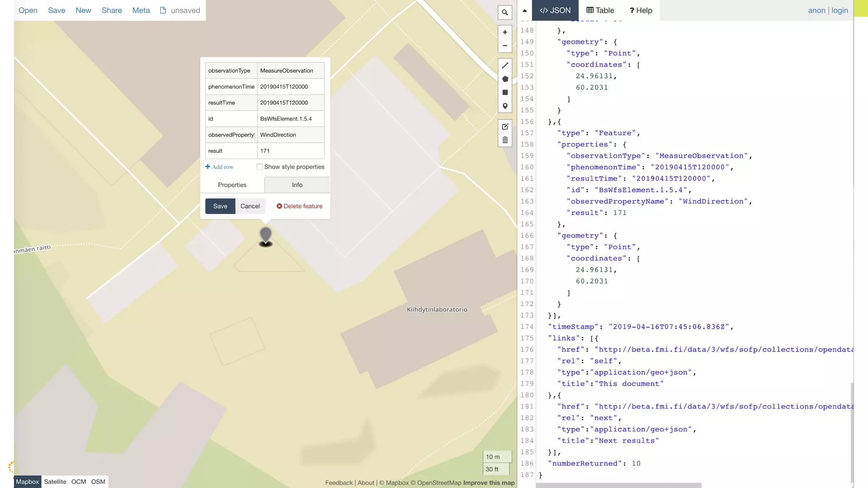
Task: Open the Info tab in popup
Action: (x=297, y=185)
